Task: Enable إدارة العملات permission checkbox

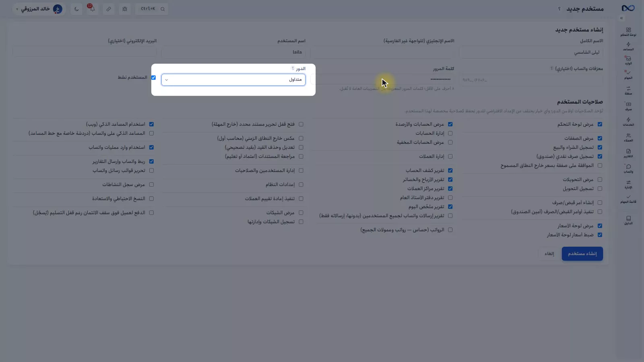Action: coord(450,156)
